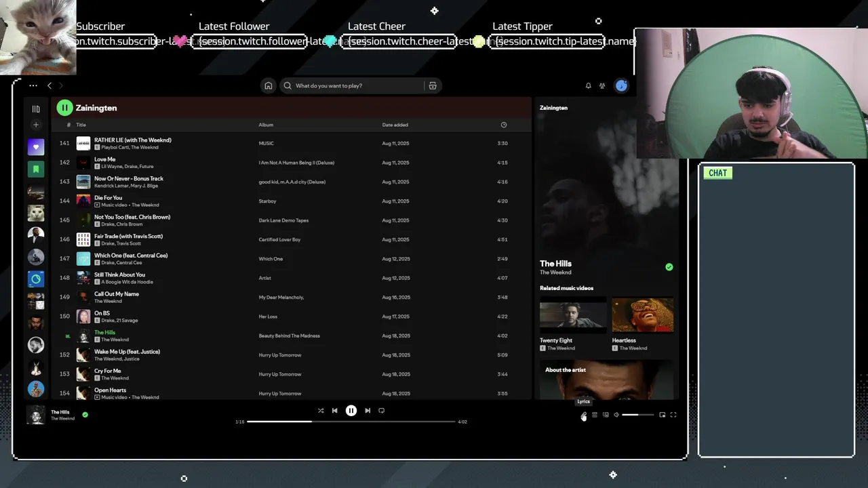Open the "About the artist" card
The height and width of the screenshot is (488, 868).
[607, 381]
